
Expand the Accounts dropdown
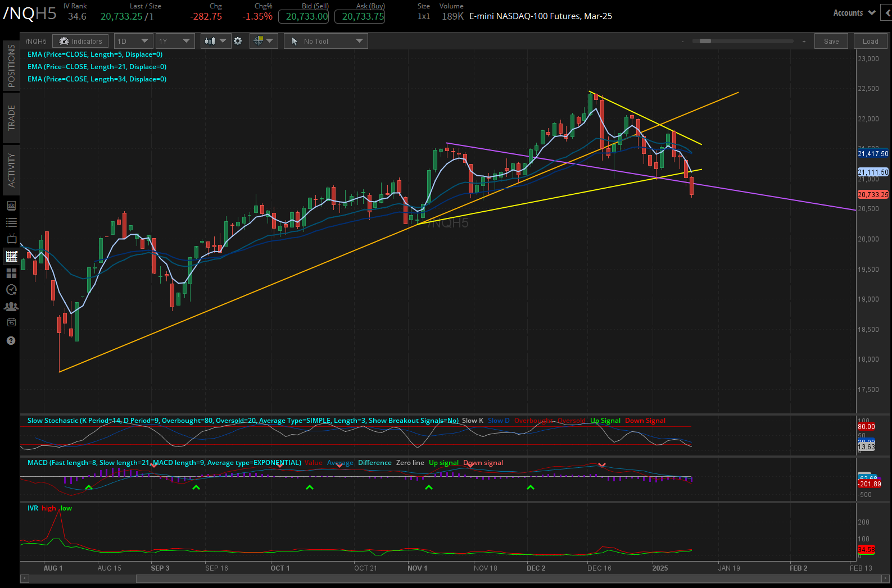coord(854,13)
